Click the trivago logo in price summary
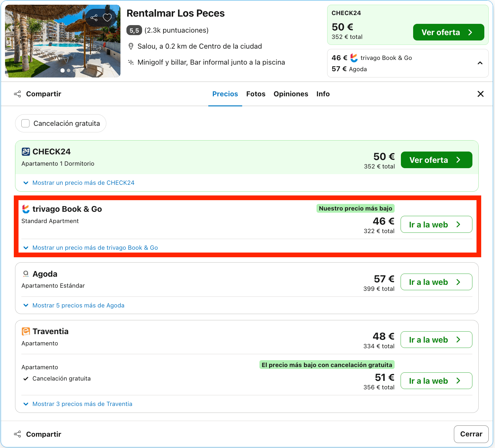495x448 pixels. click(x=354, y=58)
